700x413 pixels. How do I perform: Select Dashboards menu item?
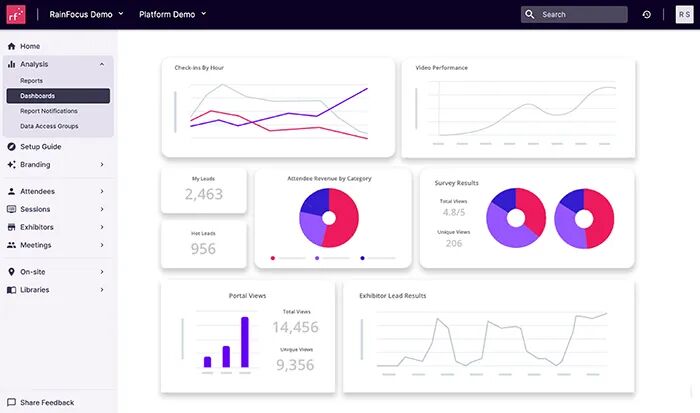tap(58, 96)
